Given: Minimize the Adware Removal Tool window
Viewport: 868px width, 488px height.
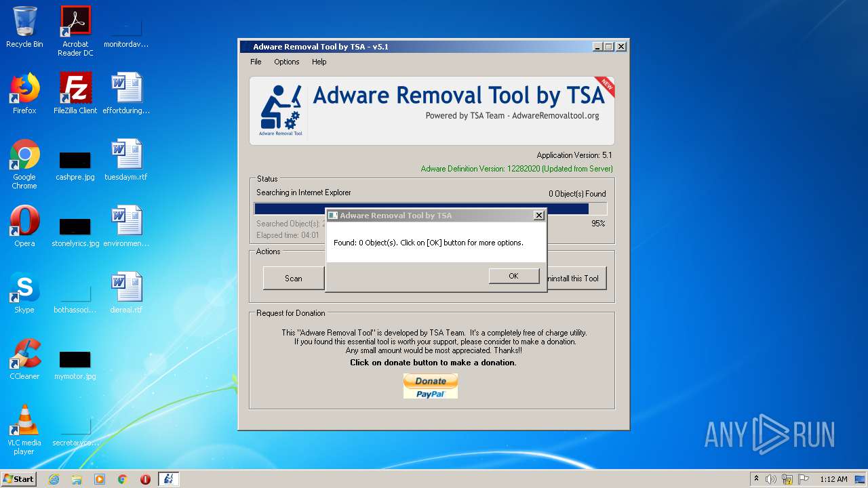Looking at the screenshot, I should (x=597, y=47).
